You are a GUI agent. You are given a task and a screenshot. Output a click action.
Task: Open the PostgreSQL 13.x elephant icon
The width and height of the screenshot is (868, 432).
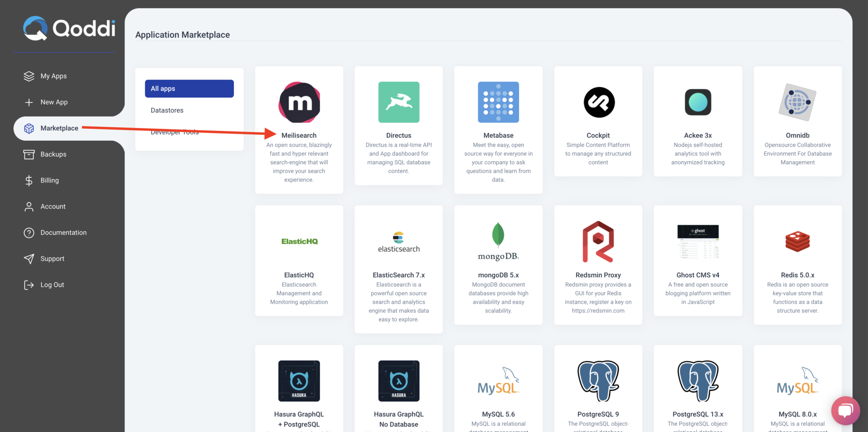[698, 381]
